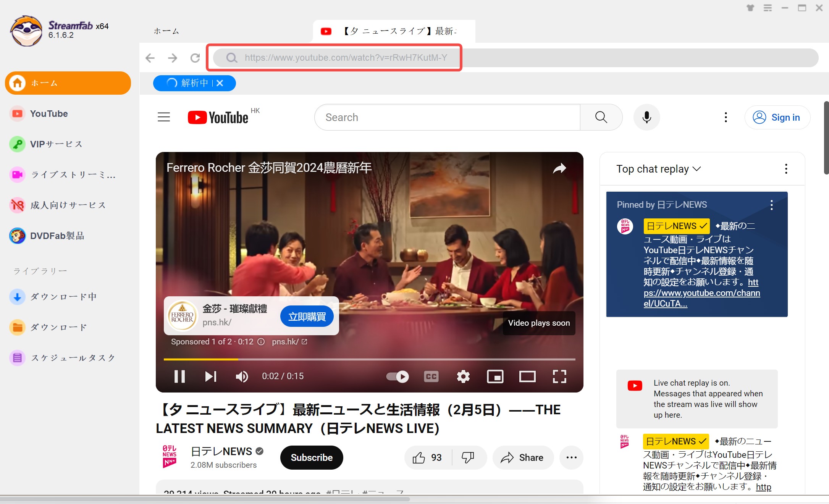Viewport: 829px width, 504px height.
Task: Open the pinned message three-dot menu
Action: click(772, 205)
